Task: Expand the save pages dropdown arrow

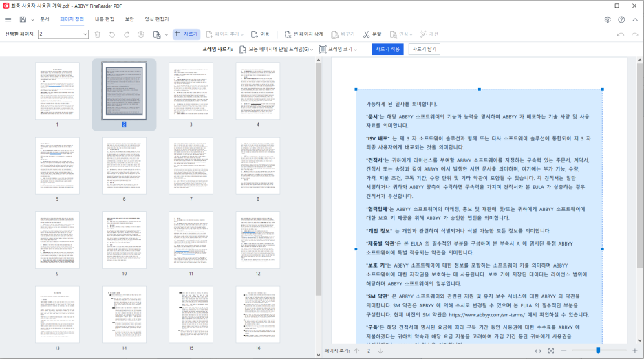Action: (166, 35)
